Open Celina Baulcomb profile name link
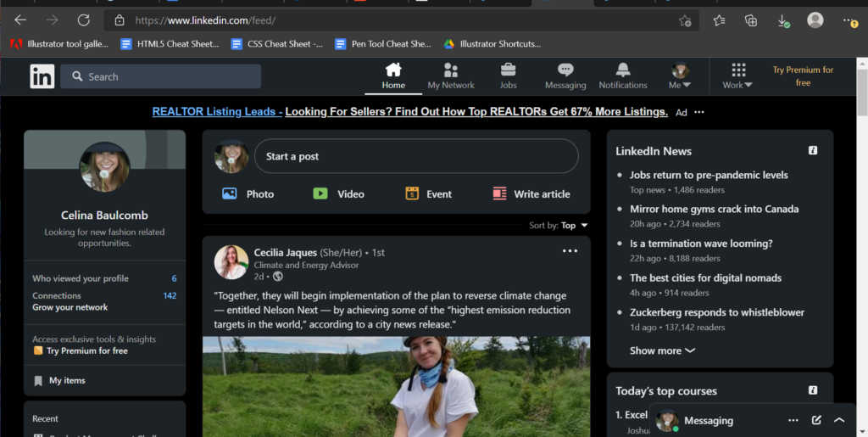The height and width of the screenshot is (437, 868). coord(104,215)
